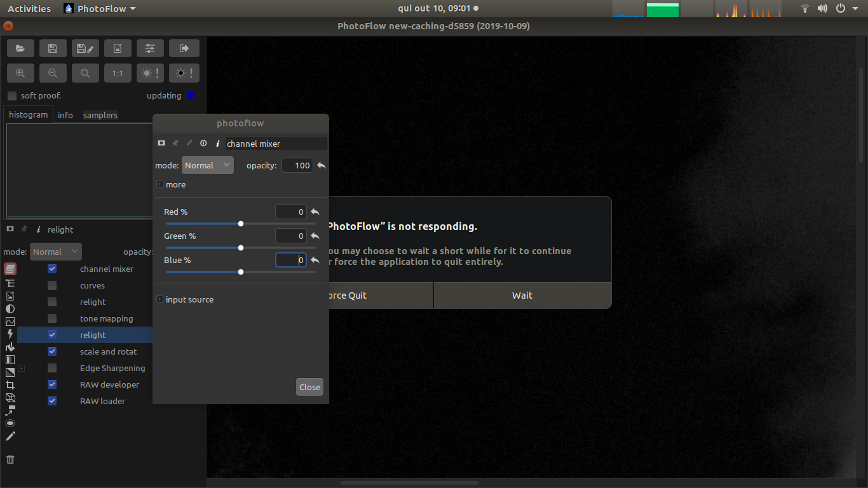Viewport: 868px width, 488px height.
Task: Click the Save As floppy-with-pencil icon
Action: [x=85, y=48]
